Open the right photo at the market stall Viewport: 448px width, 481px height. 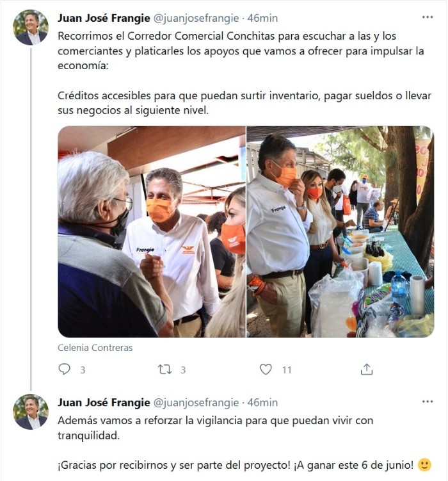pos(340,232)
